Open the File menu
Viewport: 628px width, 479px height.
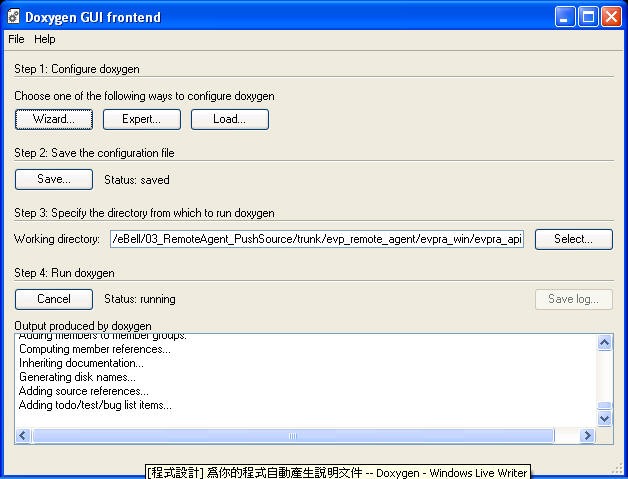click(16, 39)
